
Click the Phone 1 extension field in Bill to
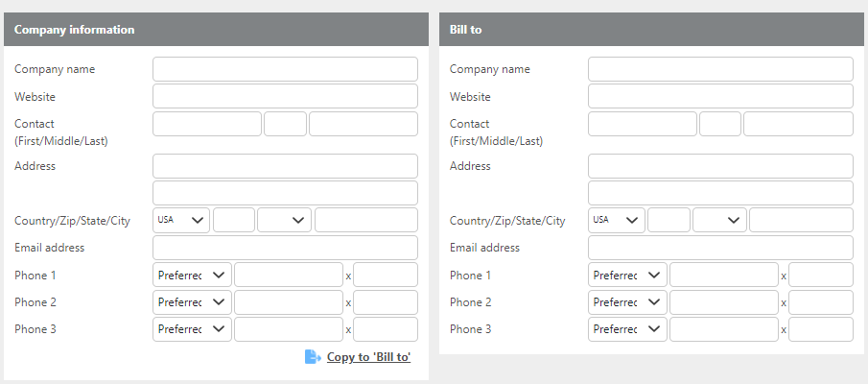click(x=821, y=275)
